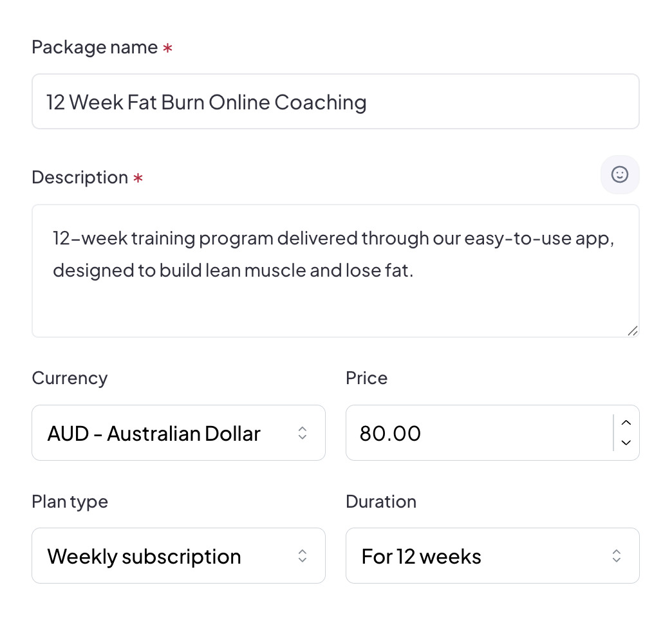Focus the Package name text field

click(335, 102)
